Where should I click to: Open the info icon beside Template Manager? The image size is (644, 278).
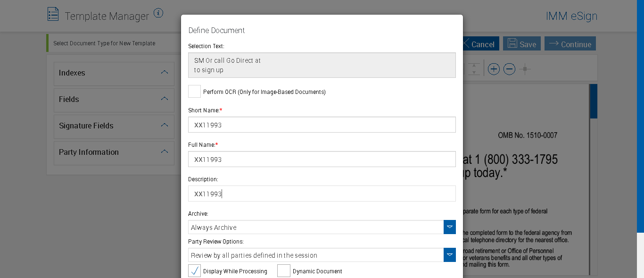click(x=158, y=13)
